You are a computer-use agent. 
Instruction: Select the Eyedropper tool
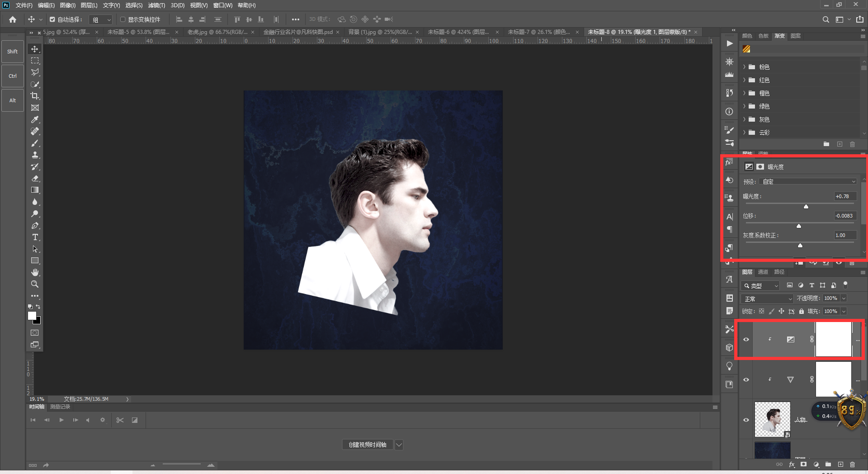[35, 119]
